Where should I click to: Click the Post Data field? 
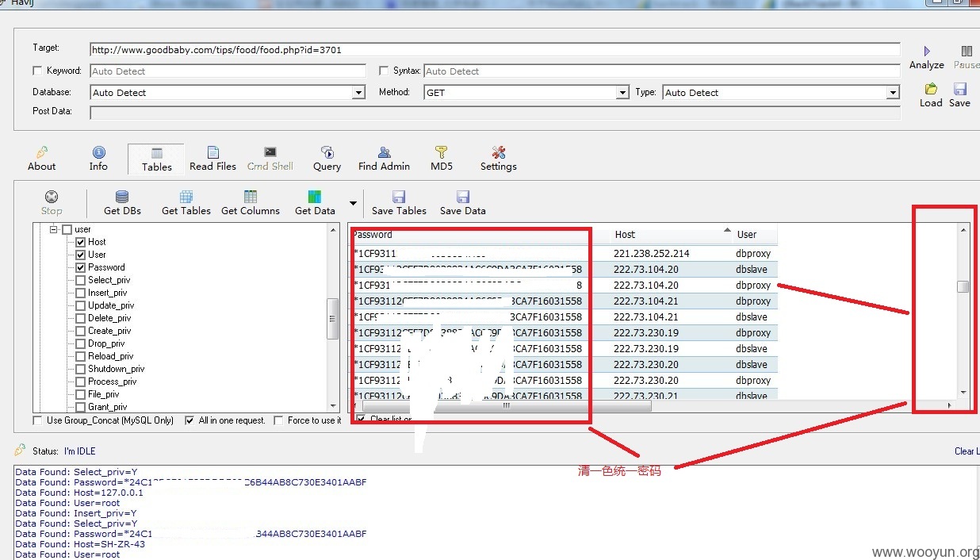495,112
